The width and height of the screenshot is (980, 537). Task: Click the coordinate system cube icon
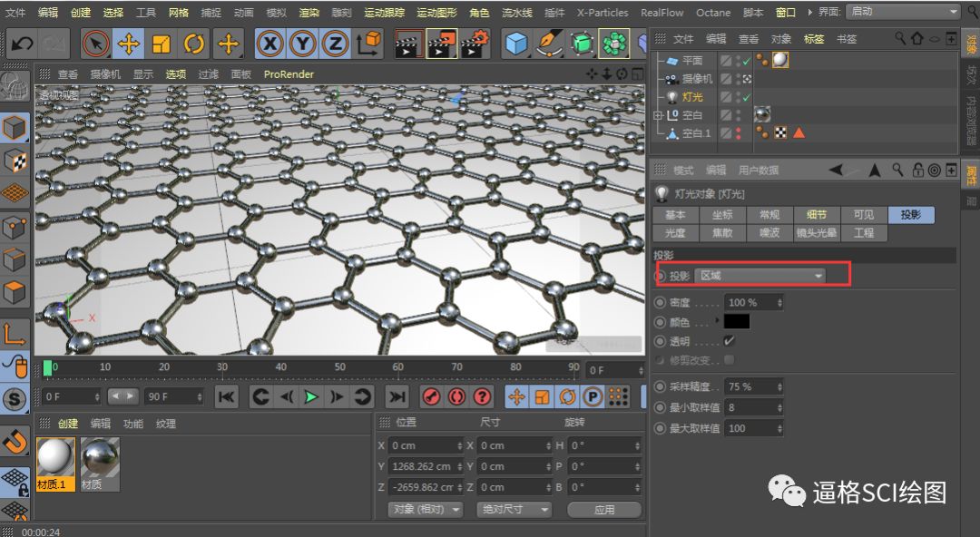[x=368, y=44]
